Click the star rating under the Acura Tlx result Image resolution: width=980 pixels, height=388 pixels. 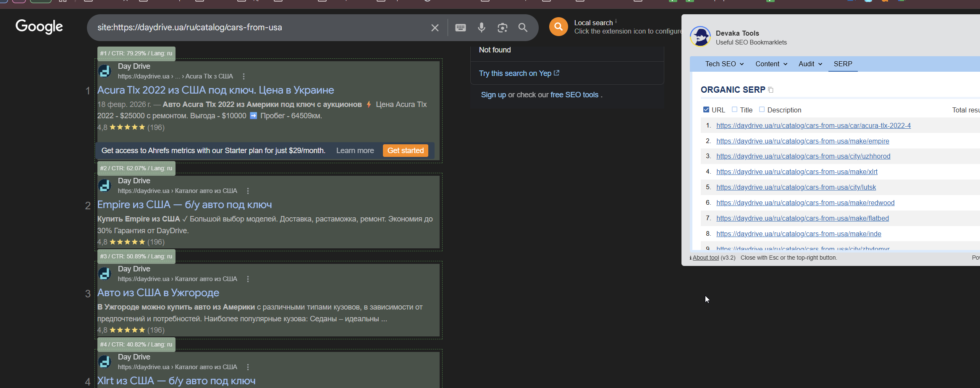point(127,128)
